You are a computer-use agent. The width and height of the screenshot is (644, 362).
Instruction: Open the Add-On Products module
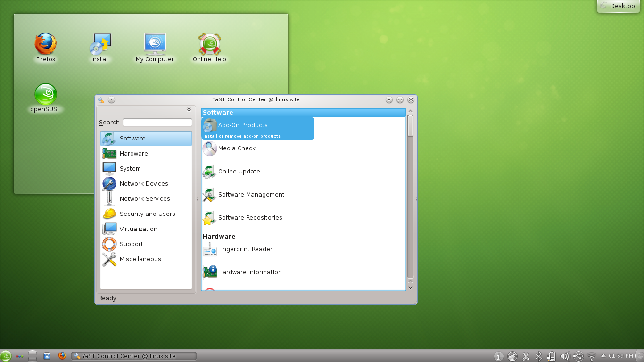[x=258, y=128]
